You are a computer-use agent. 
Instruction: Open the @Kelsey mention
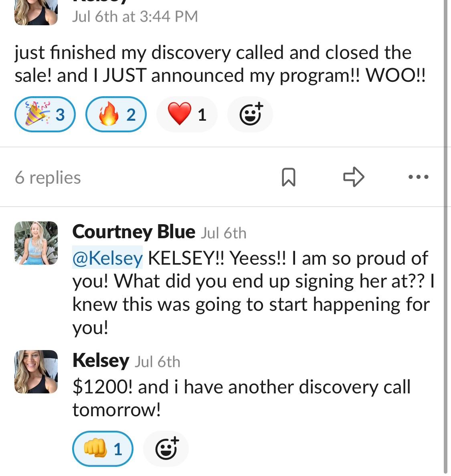[x=107, y=258]
